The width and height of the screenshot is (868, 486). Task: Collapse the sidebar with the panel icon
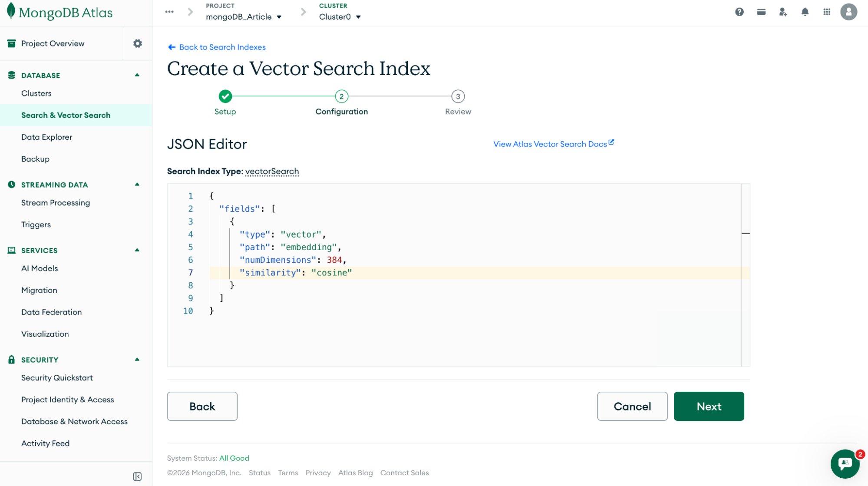tap(137, 476)
